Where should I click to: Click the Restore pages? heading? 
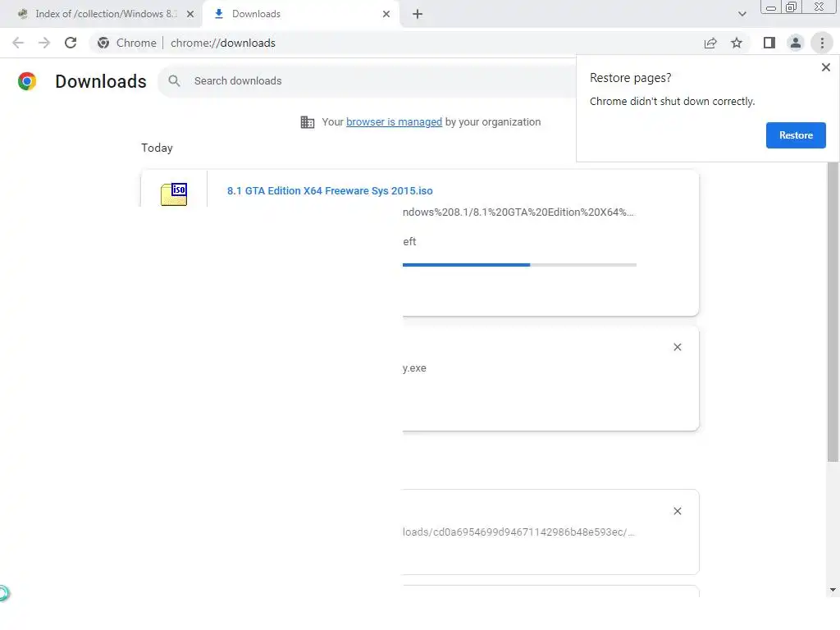[x=630, y=78]
